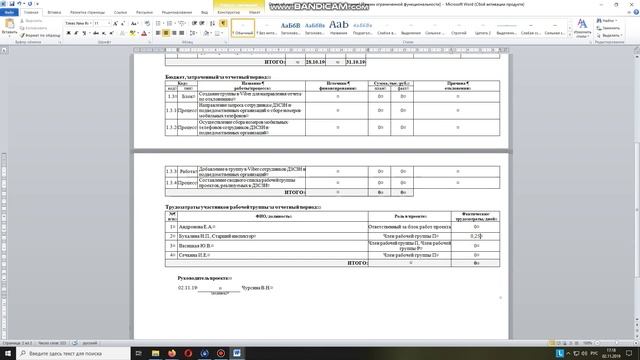Screen dimensions: 640x360
Task: Toggle show paragraph marks
Action: 223,24
